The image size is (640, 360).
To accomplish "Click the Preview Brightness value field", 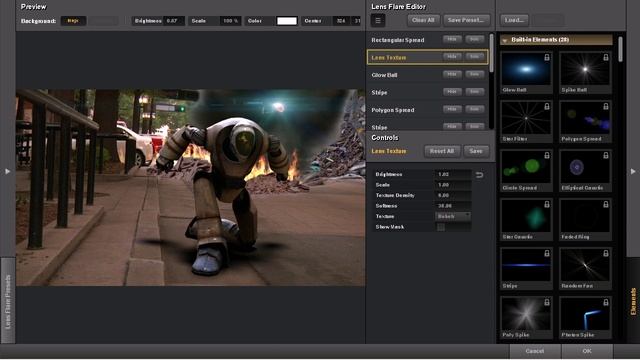I will click(x=175, y=21).
